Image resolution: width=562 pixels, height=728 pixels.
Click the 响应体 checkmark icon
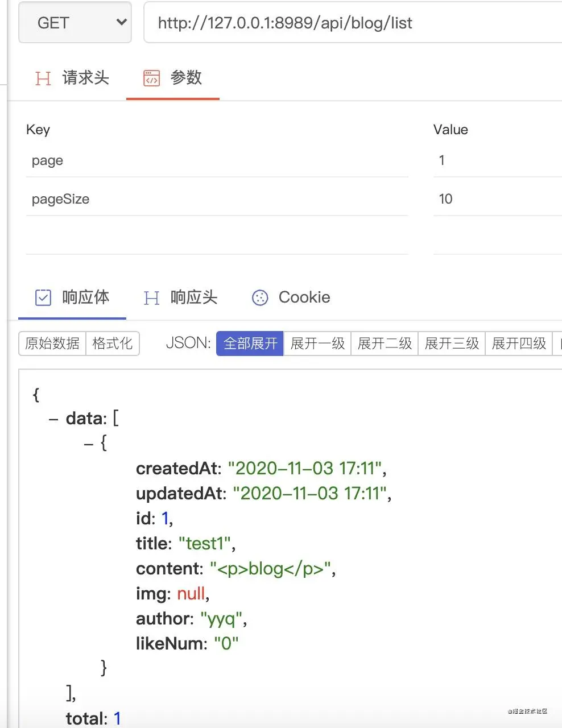pyautogui.click(x=43, y=297)
